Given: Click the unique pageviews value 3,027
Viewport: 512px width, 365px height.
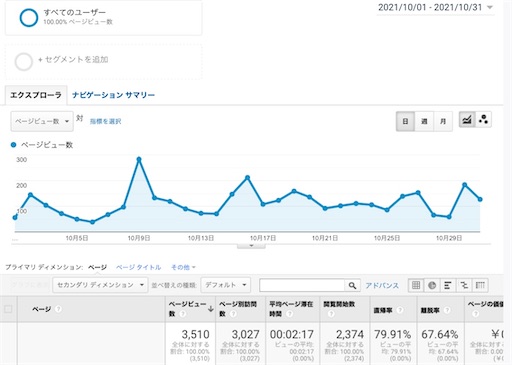Looking at the screenshot, I should click(x=245, y=334).
